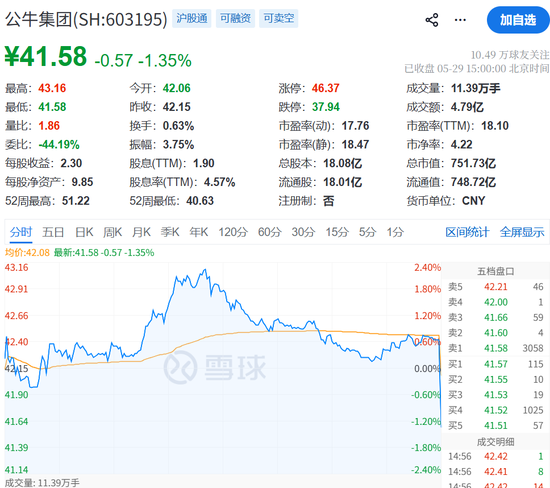The width and height of the screenshot is (550, 488).
Task: Click the 沪股通 tag
Action: pyautogui.click(x=192, y=18)
